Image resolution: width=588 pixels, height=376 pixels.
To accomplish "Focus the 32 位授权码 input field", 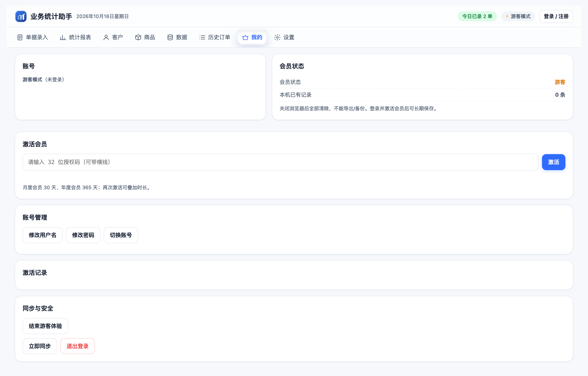I will (280, 162).
